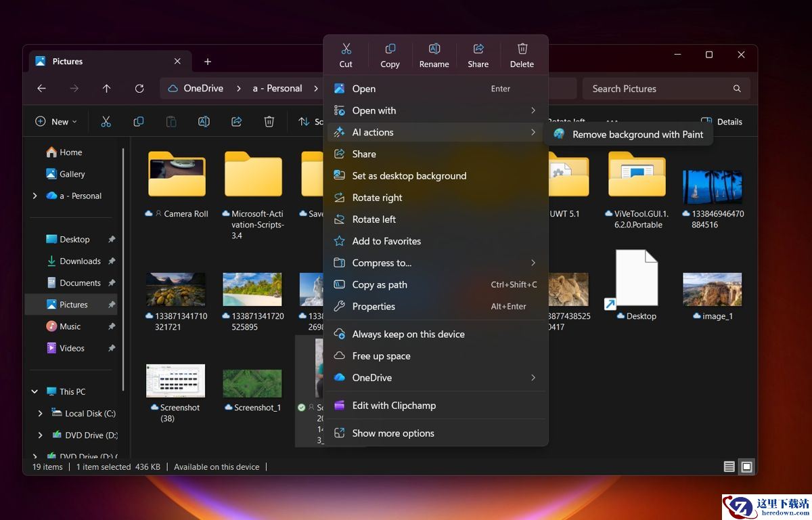Switch to the list details view layout
The image size is (812, 520).
729,467
